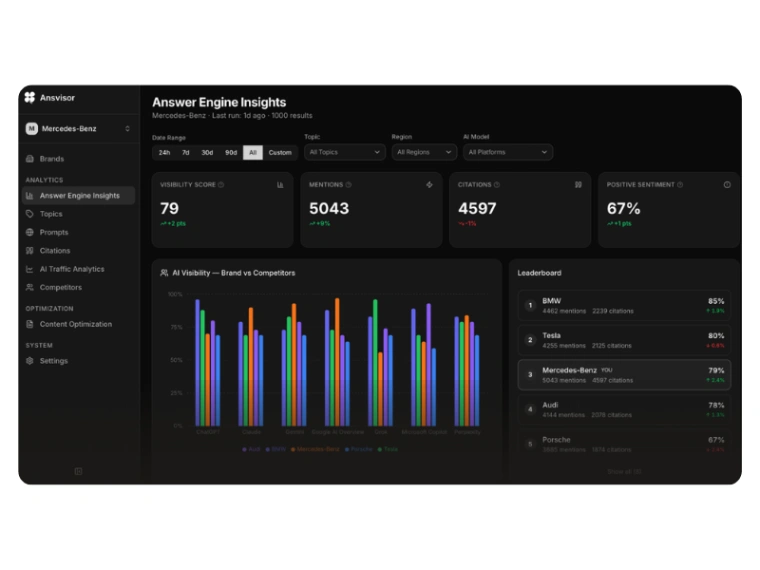Toggle the Porsche legend entry
The image size is (760, 570).
pos(359,449)
